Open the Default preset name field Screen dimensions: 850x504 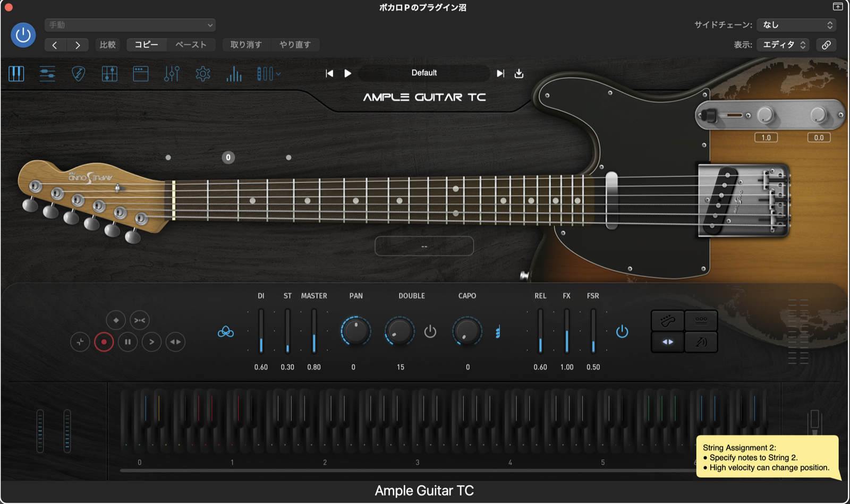pyautogui.click(x=424, y=73)
